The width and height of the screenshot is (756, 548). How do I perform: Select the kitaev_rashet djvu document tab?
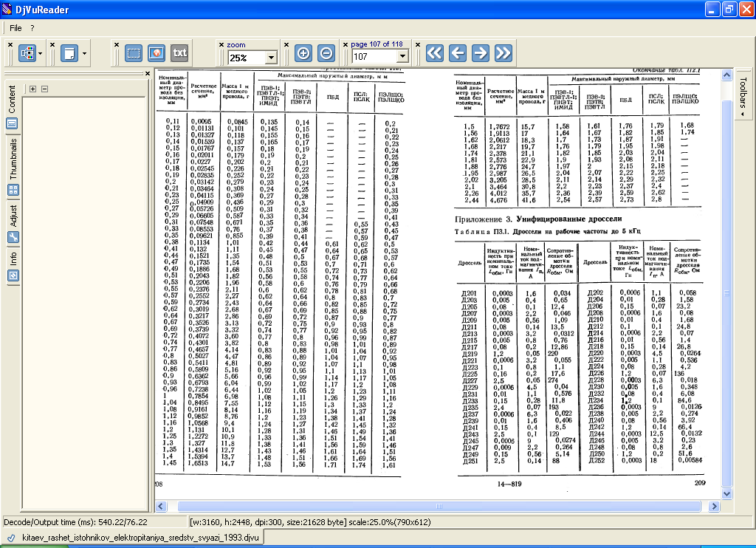(x=133, y=538)
